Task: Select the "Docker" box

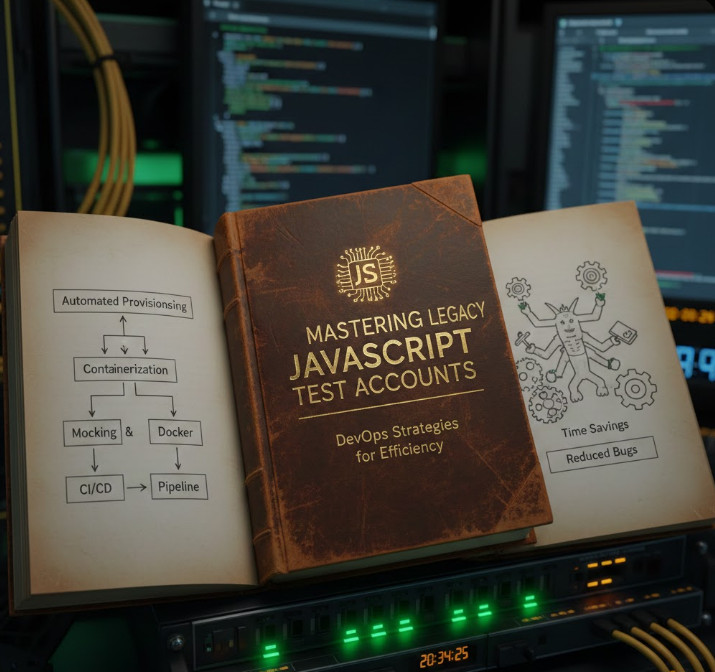Action: click(176, 432)
